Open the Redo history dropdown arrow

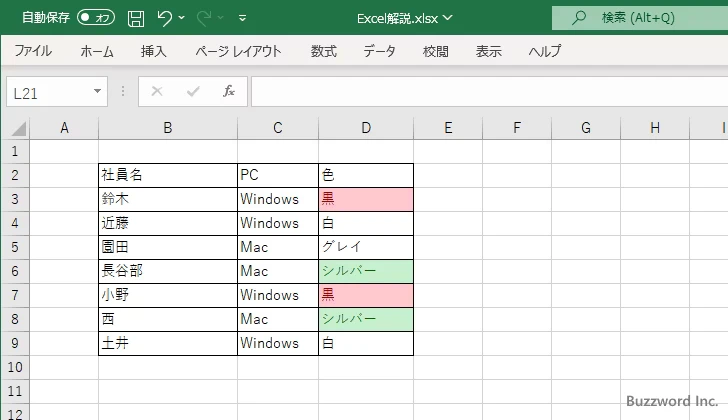click(221, 18)
